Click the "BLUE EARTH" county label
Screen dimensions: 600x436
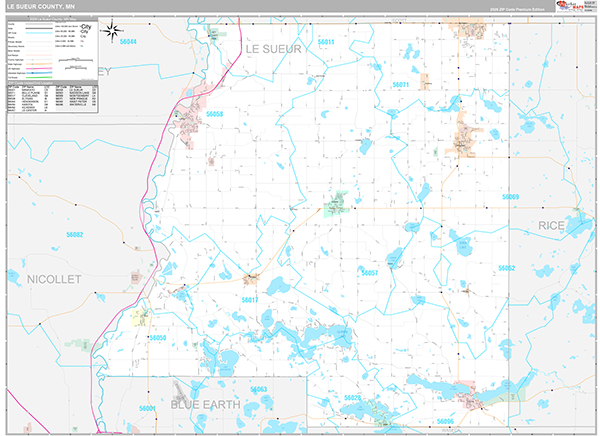[205, 405]
